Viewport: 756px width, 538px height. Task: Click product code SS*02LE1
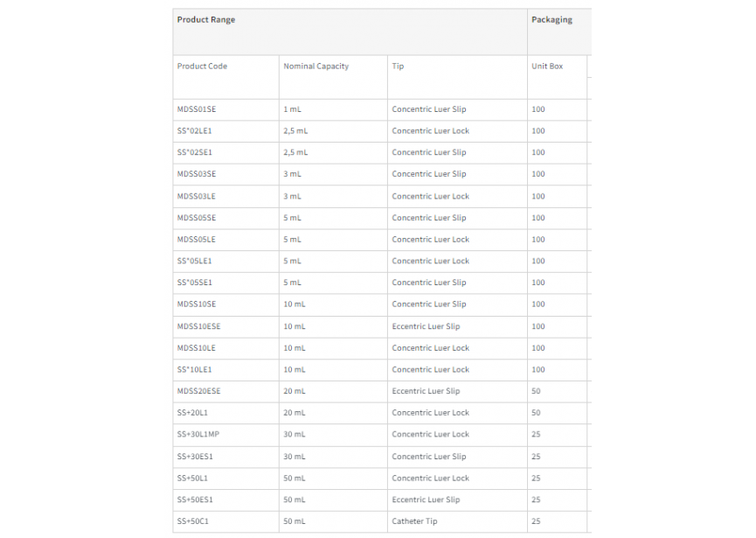coord(194,130)
